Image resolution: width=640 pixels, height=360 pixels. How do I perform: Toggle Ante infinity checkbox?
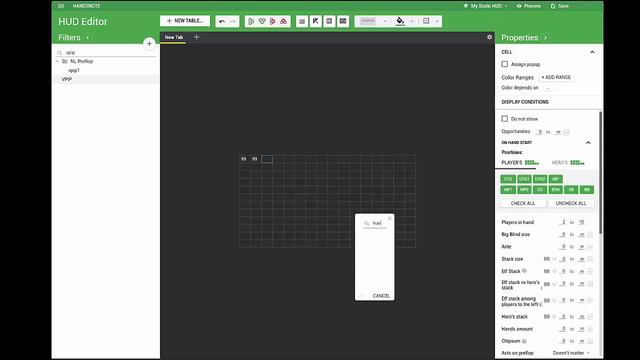tap(590, 247)
